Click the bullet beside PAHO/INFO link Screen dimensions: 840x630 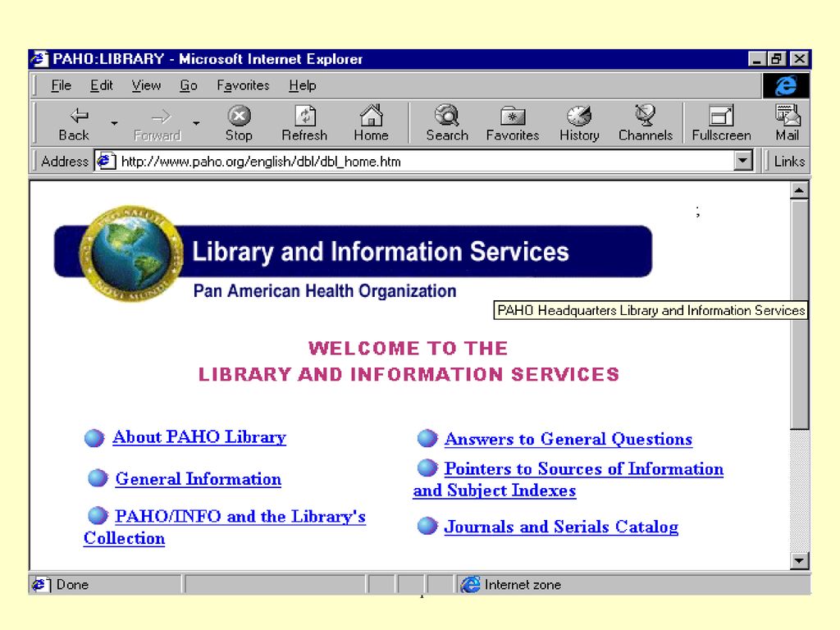tap(98, 515)
